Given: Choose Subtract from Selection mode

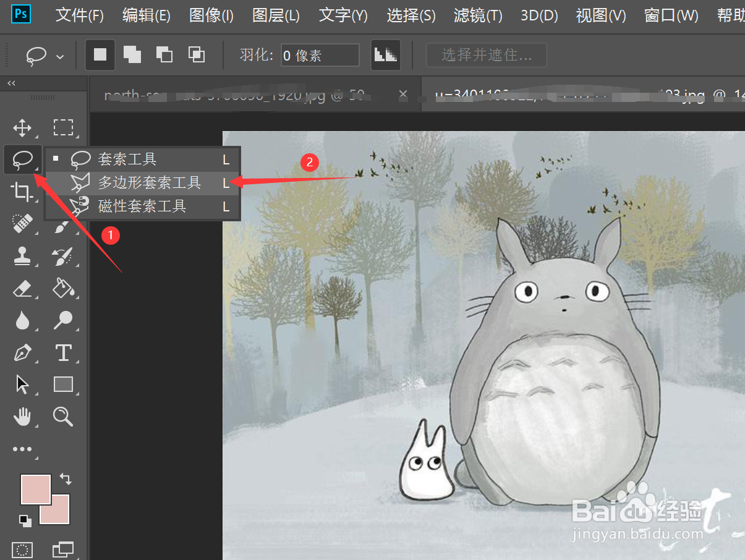Looking at the screenshot, I should 164,55.
